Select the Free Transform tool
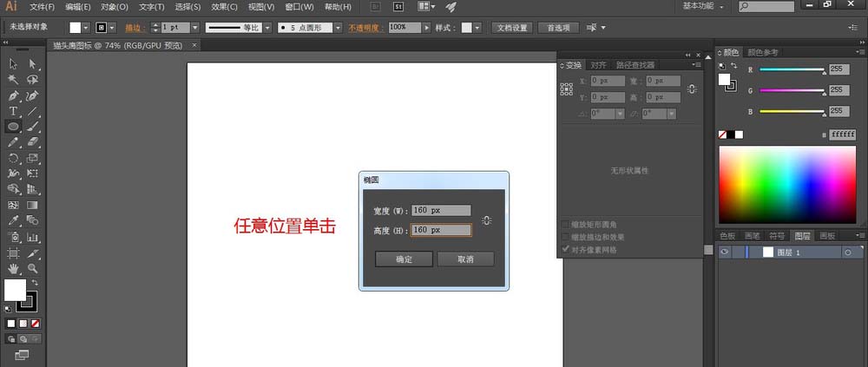The image size is (868, 367). pyautogui.click(x=33, y=174)
